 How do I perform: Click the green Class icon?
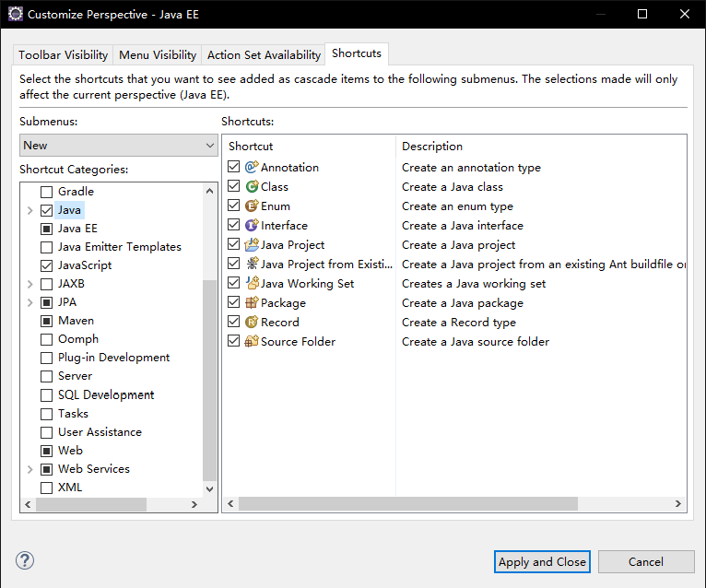pyautogui.click(x=252, y=186)
